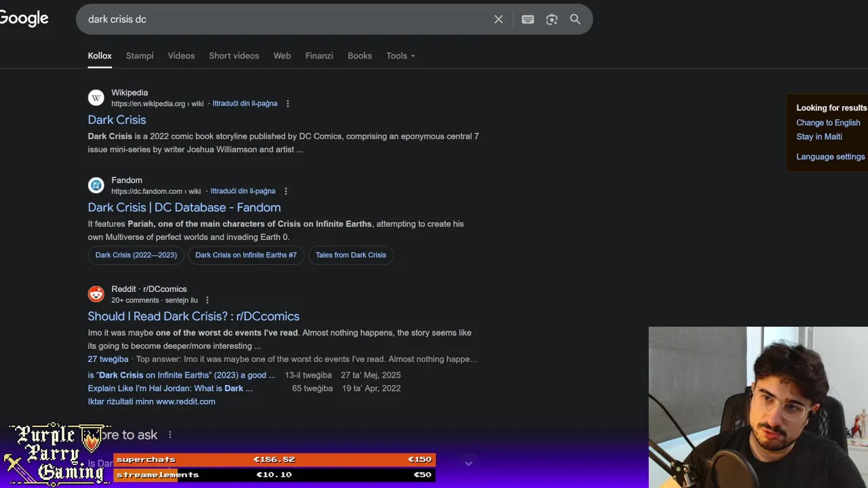
Task: Click the Dark Crisis (2022—2023) chip
Action: [136, 255]
